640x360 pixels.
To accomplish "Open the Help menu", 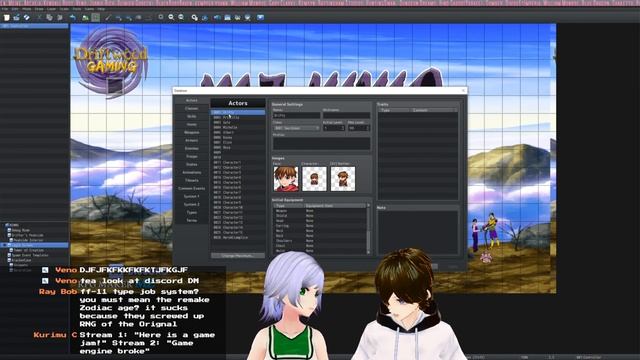I will pos(101,9).
